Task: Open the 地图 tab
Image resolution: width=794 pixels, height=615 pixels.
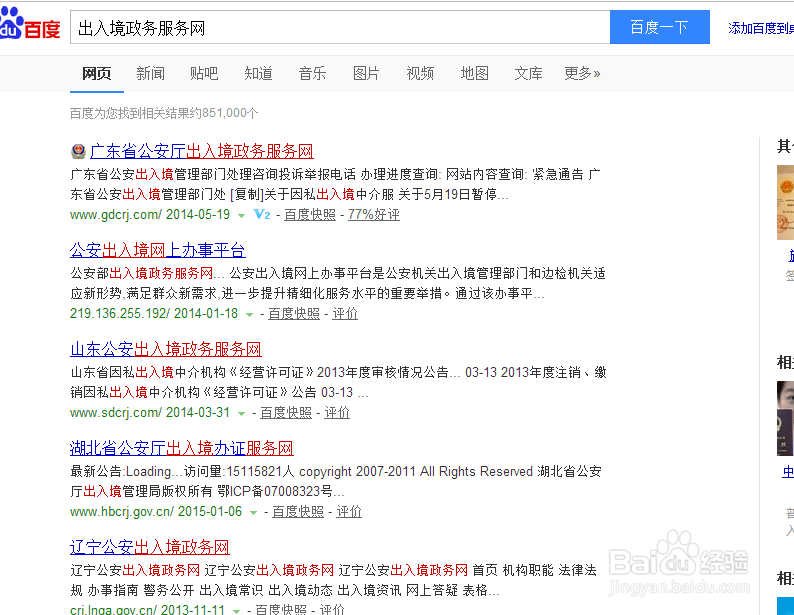Action: pyautogui.click(x=474, y=73)
